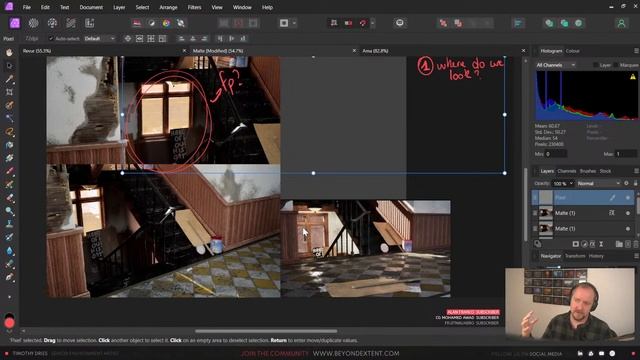Click the Delete Layer trash icon
Viewport: 640px width, 360px height.
pos(635,244)
